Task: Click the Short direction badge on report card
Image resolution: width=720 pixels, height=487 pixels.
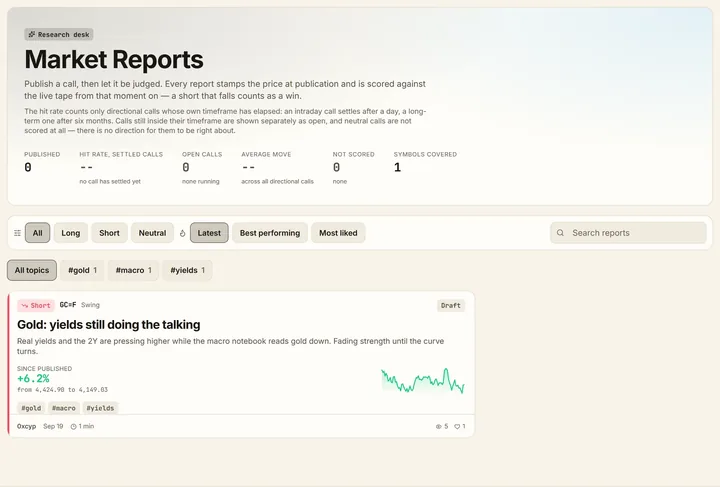Action: [x=36, y=305]
